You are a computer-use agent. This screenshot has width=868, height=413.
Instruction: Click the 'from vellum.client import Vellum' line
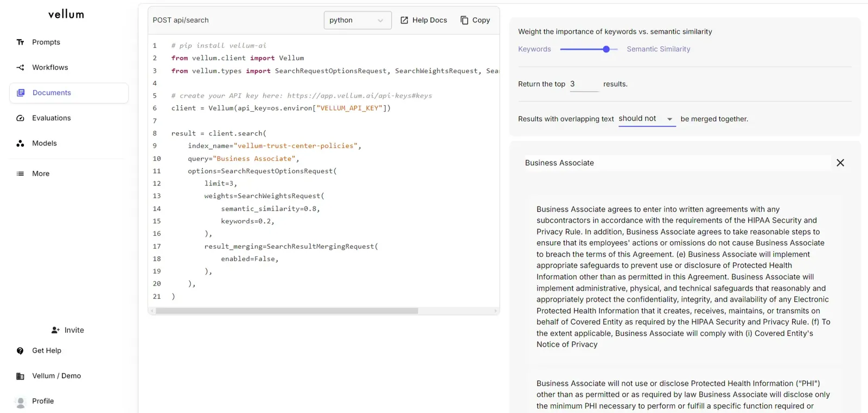238,58
